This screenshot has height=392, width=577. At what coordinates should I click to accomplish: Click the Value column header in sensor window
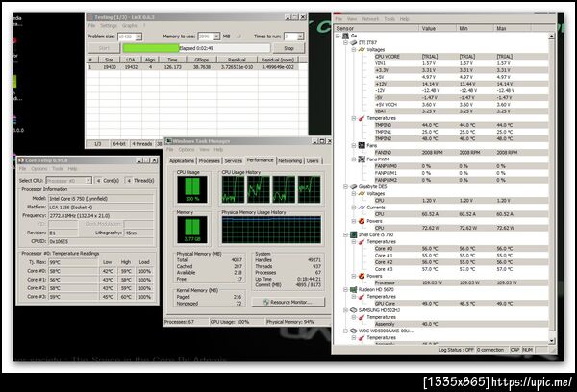point(438,28)
